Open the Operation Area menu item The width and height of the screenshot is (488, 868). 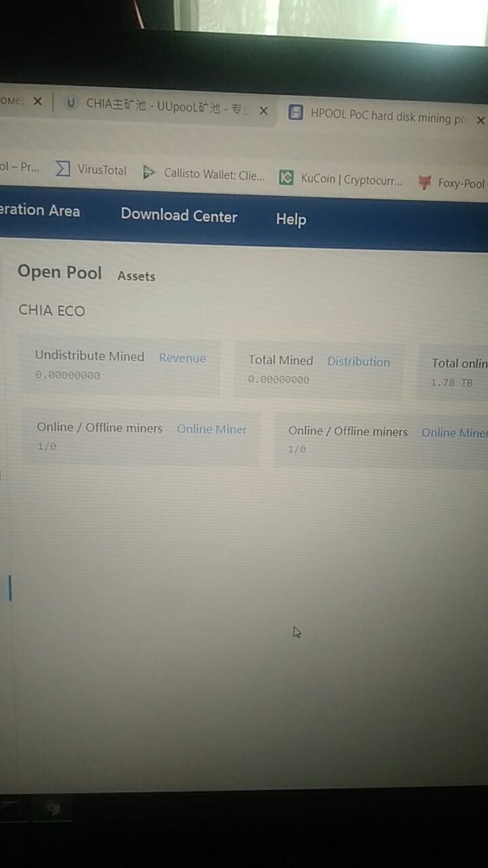[x=40, y=210]
